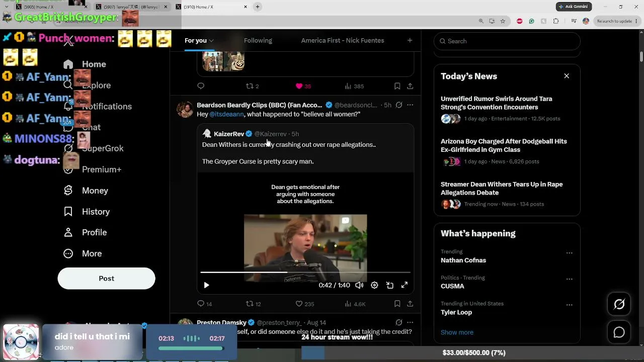Share the post with 385 views
The width and height of the screenshot is (644, 362).
point(410,86)
